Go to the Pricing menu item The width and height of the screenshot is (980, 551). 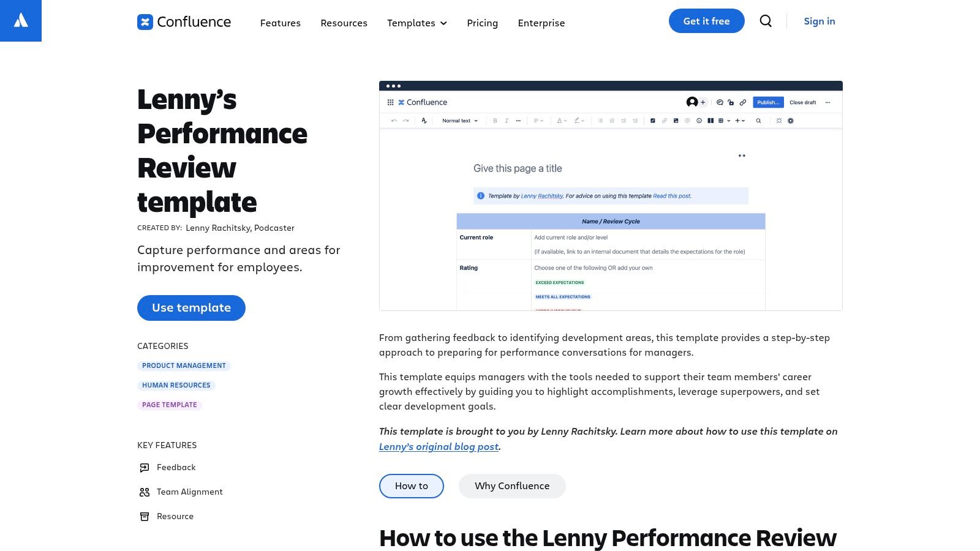tap(482, 23)
